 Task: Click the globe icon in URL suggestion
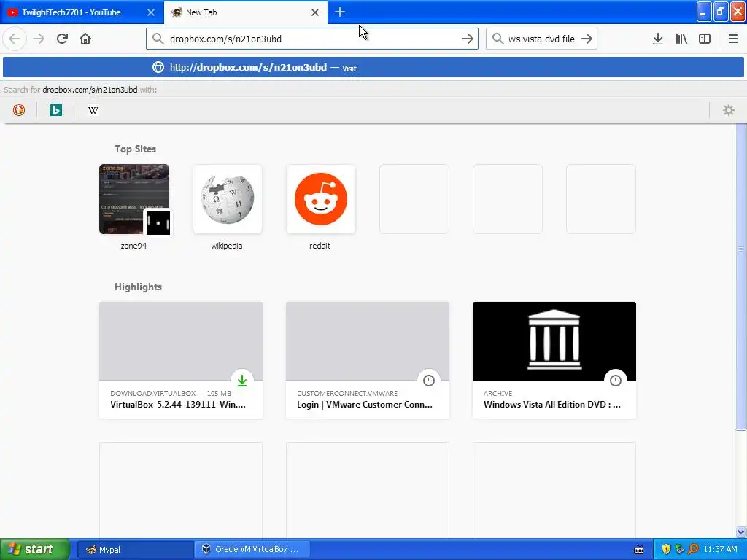pyautogui.click(x=158, y=67)
